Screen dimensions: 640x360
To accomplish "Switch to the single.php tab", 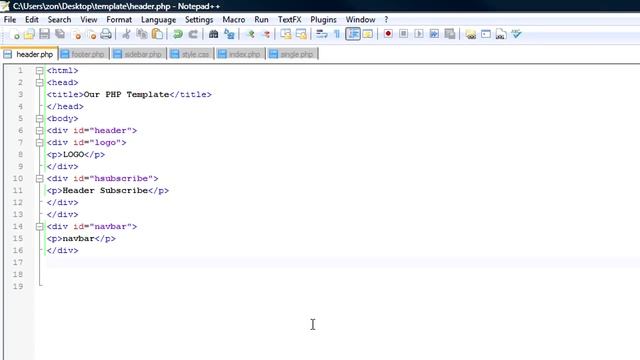I will (292, 54).
